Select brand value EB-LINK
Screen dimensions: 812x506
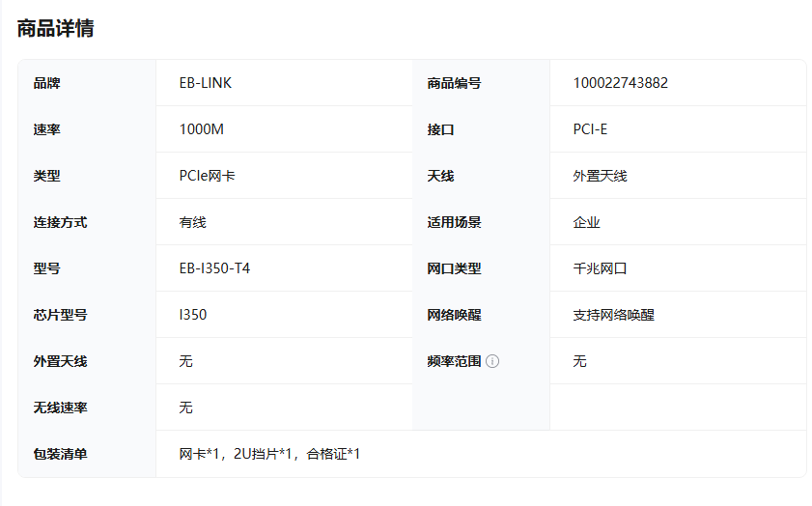tap(205, 83)
